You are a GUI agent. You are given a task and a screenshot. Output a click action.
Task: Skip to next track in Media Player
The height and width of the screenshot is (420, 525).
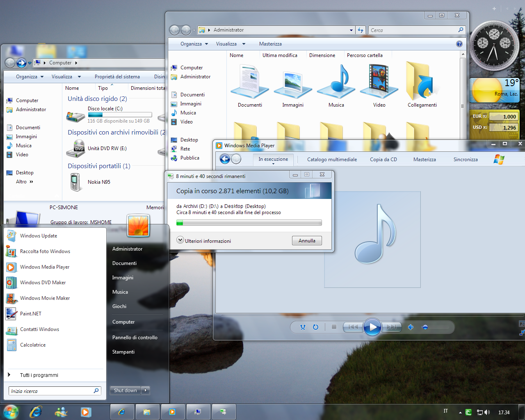pos(392,327)
